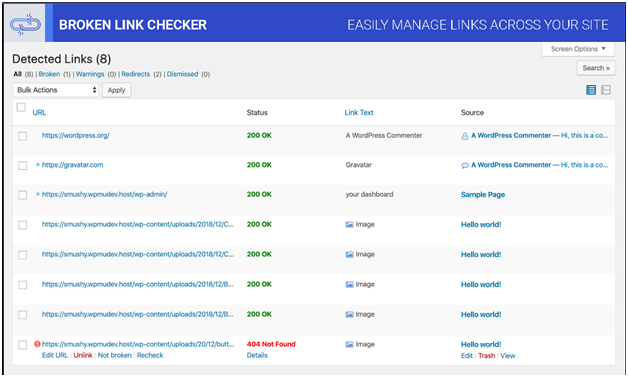Screen dimensions: 628x377
Task: Open Sample Page source link
Action: pyautogui.click(x=483, y=195)
